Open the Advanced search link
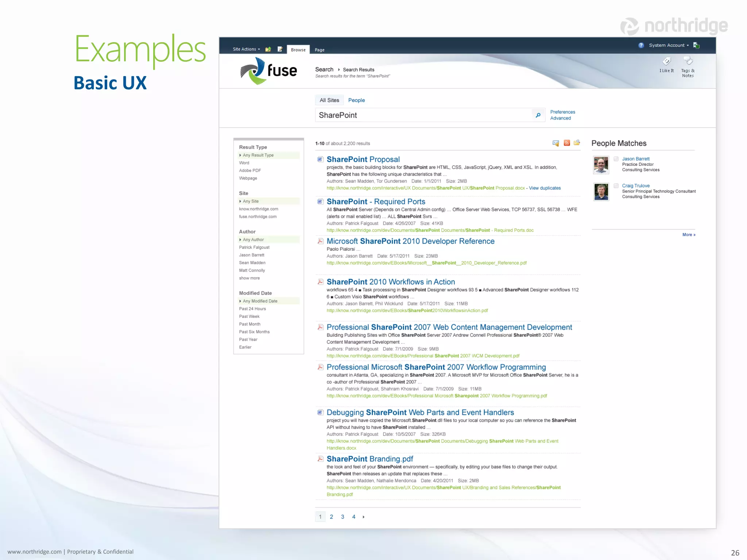The width and height of the screenshot is (747, 560). [561, 118]
